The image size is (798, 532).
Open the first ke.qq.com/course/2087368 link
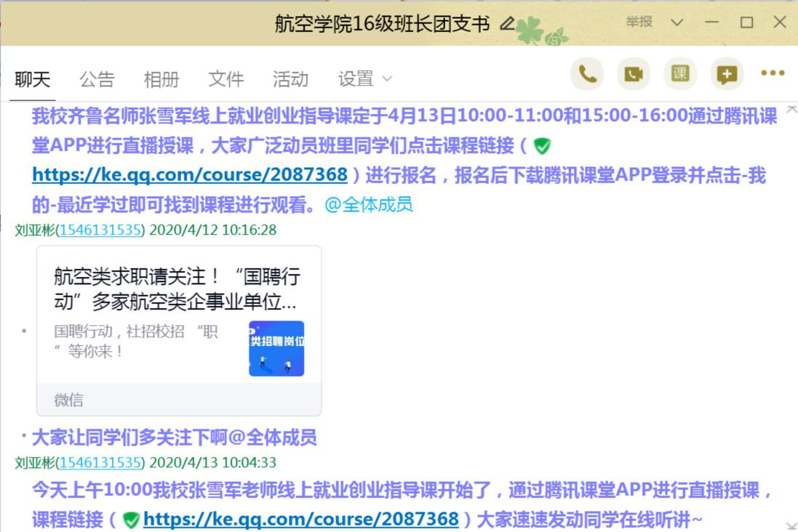click(x=190, y=175)
